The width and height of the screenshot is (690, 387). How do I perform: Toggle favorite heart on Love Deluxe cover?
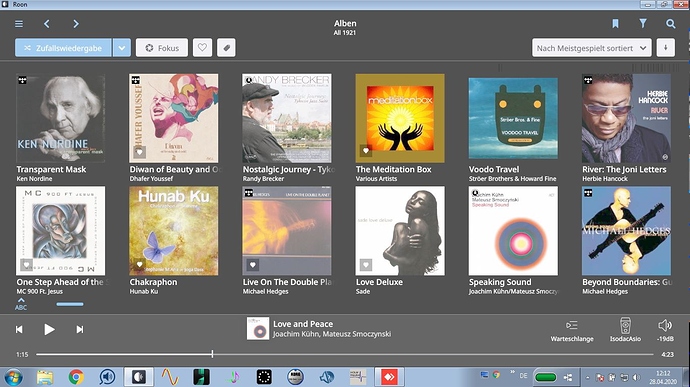[366, 265]
